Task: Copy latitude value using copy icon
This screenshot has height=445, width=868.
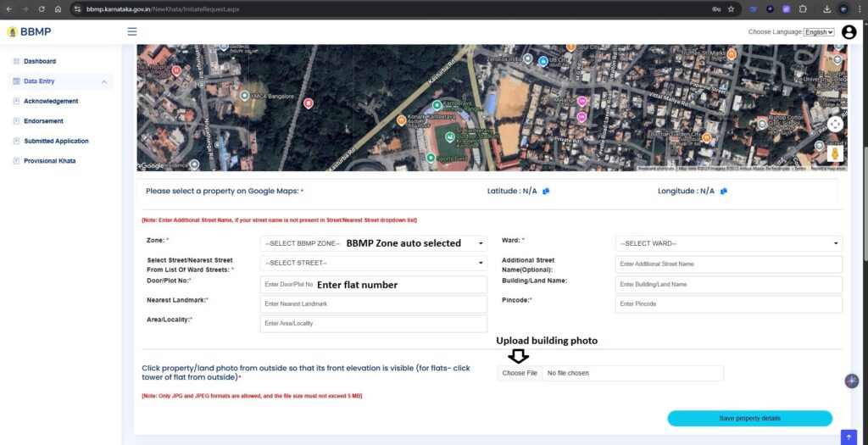Action: (547, 192)
